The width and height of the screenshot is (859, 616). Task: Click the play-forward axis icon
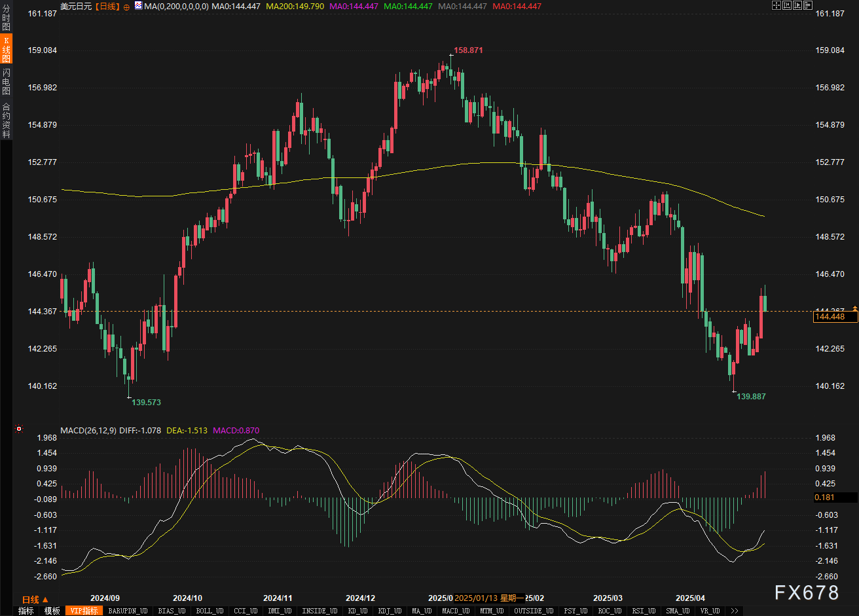coord(798,5)
